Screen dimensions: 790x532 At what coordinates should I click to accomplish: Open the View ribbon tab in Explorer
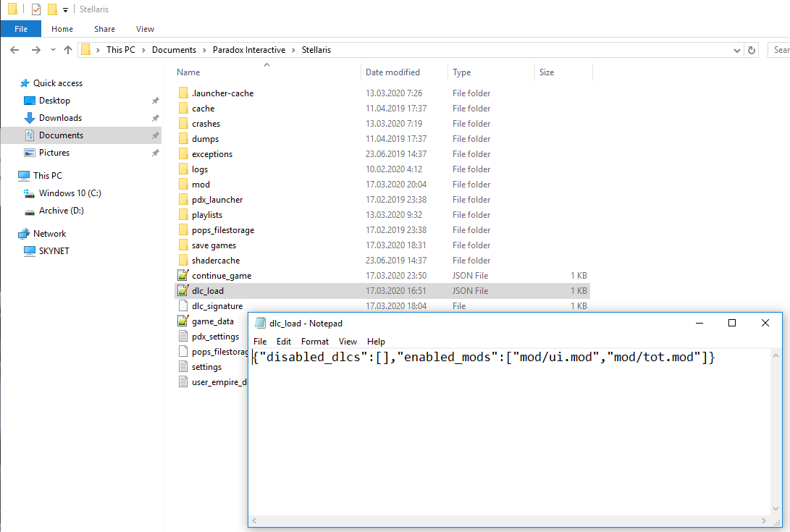tap(145, 29)
